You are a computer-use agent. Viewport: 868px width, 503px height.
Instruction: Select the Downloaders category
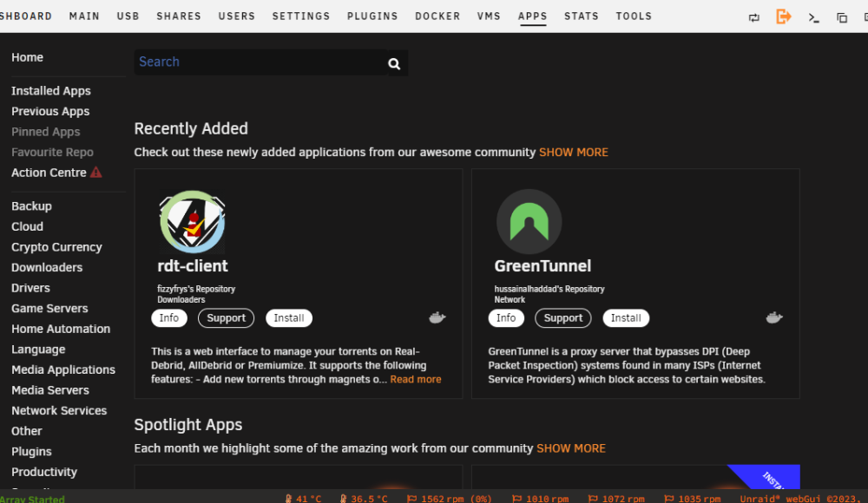47,268
